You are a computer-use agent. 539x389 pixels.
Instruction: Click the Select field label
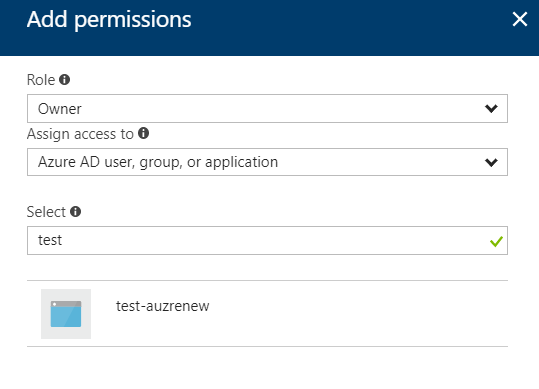(x=46, y=212)
